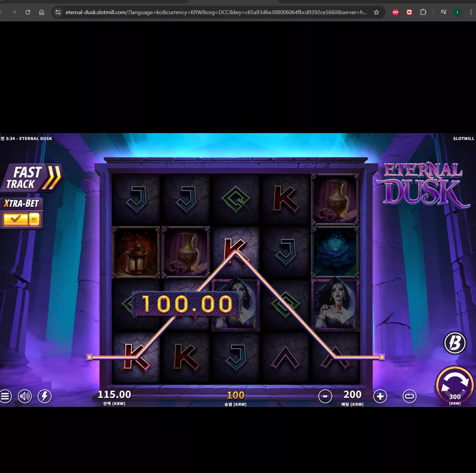The image size is (476, 473).
Task: Increase bet with the plus button
Action: (380, 397)
